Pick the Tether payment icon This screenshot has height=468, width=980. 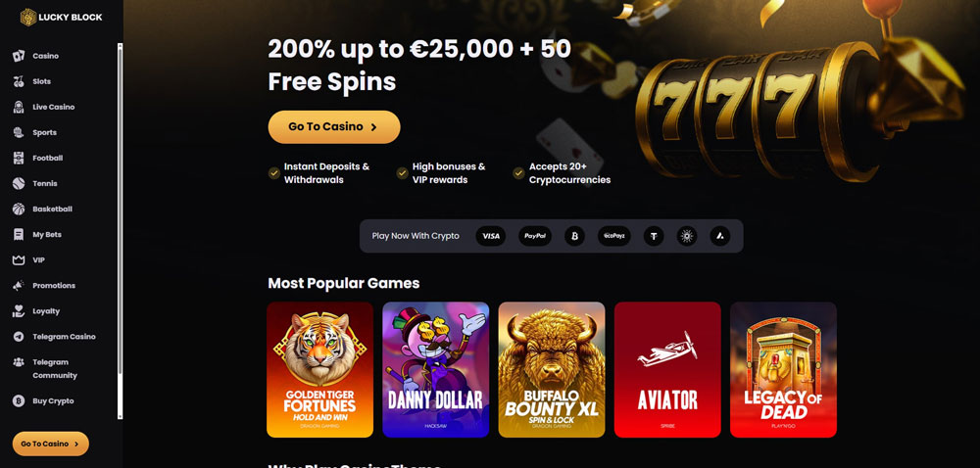[x=654, y=236]
